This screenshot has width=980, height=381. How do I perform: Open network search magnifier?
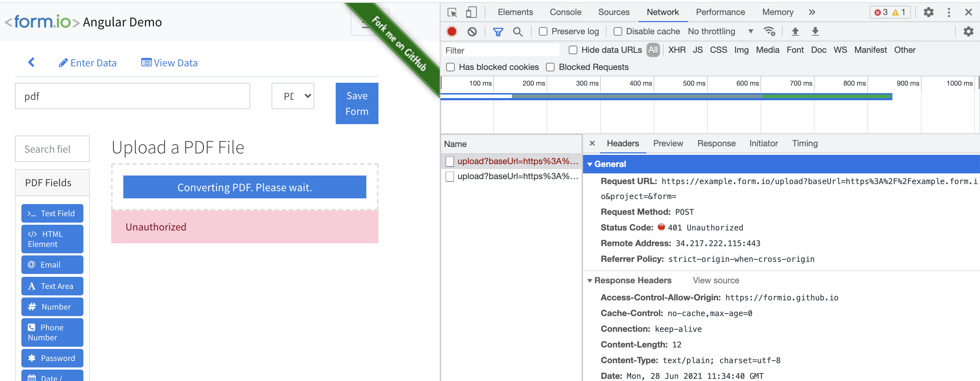(518, 32)
